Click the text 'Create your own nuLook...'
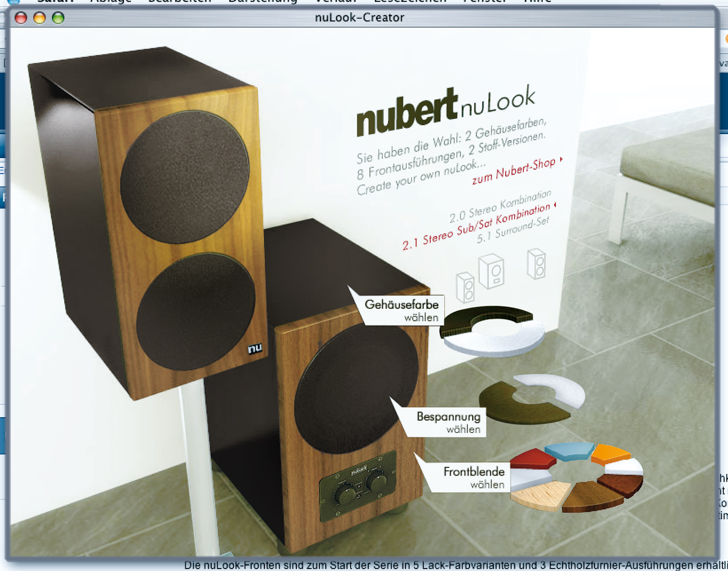 421,178
